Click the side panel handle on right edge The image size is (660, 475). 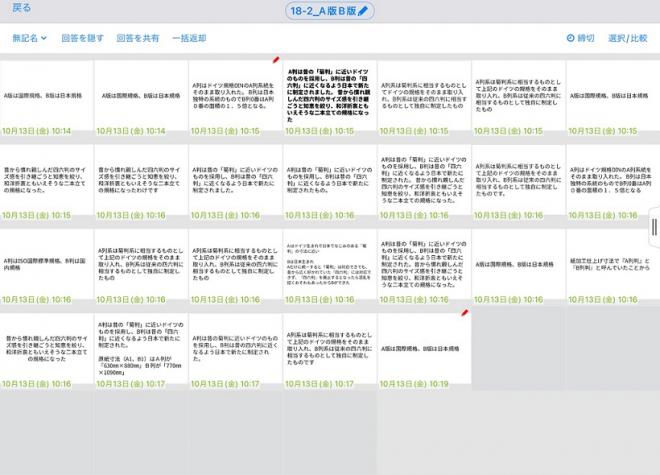(x=654, y=227)
